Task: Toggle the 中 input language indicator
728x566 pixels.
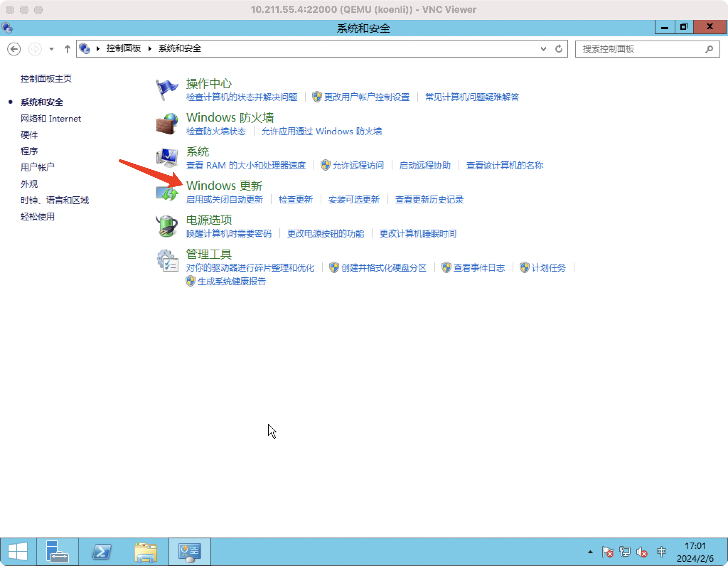Action: pos(662,552)
